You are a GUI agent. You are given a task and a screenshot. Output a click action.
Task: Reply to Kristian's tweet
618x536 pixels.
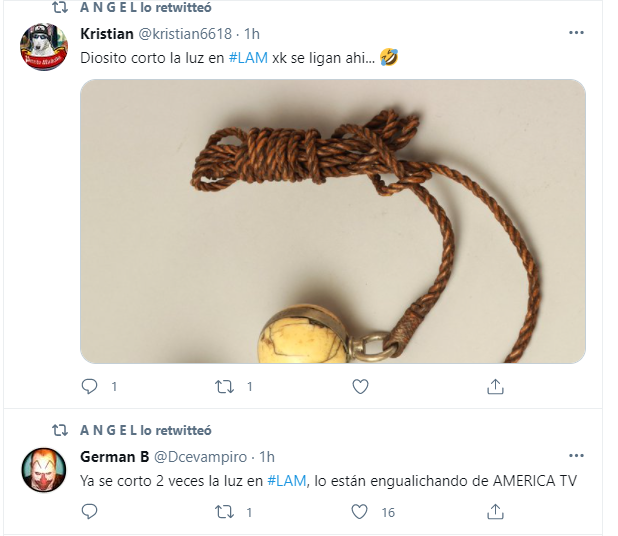(89, 386)
